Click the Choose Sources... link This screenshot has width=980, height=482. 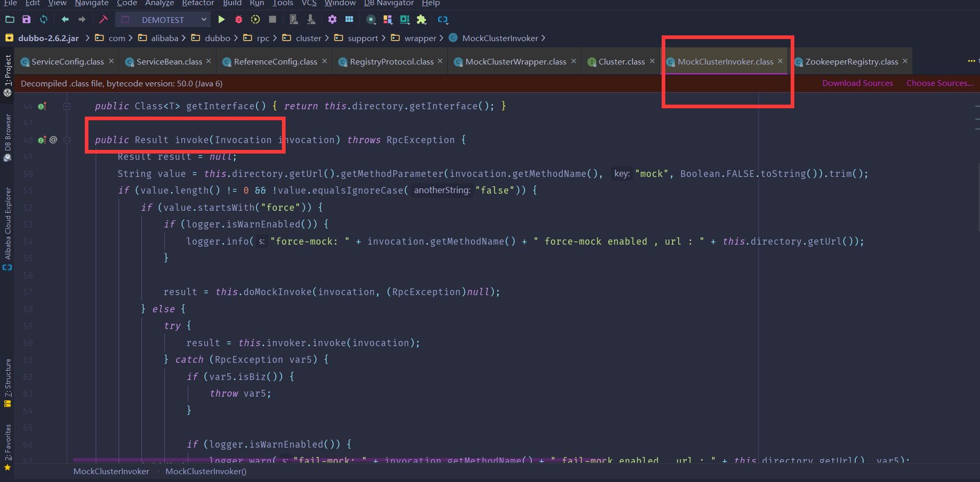coord(940,83)
